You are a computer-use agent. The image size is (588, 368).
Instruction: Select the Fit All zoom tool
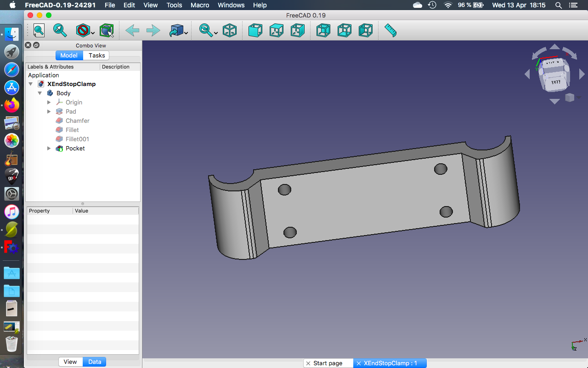pos(39,30)
